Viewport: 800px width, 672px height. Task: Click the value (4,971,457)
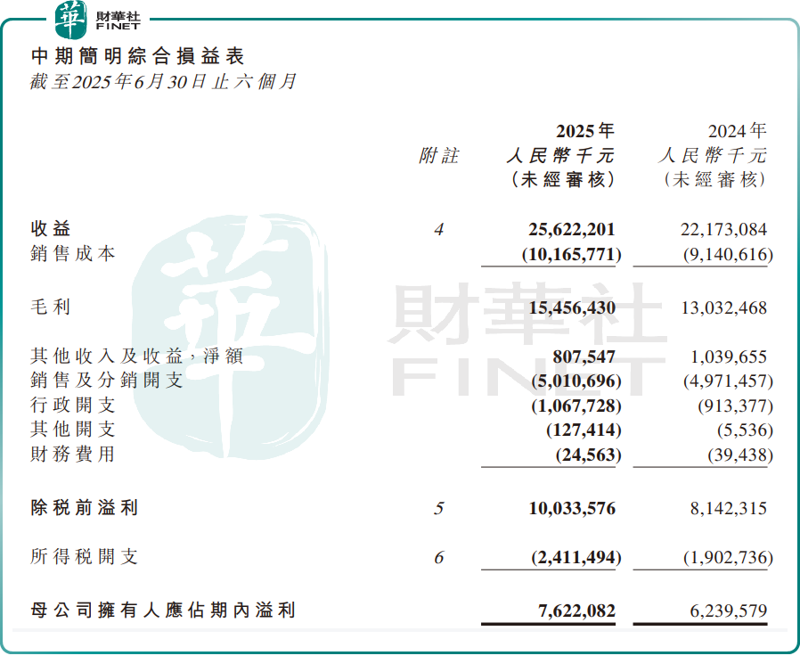(x=728, y=381)
